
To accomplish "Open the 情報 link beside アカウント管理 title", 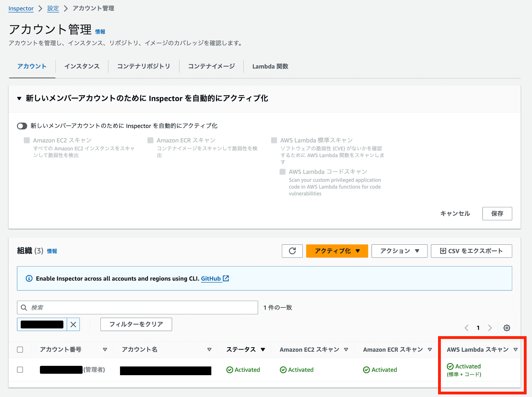I will pos(100,32).
